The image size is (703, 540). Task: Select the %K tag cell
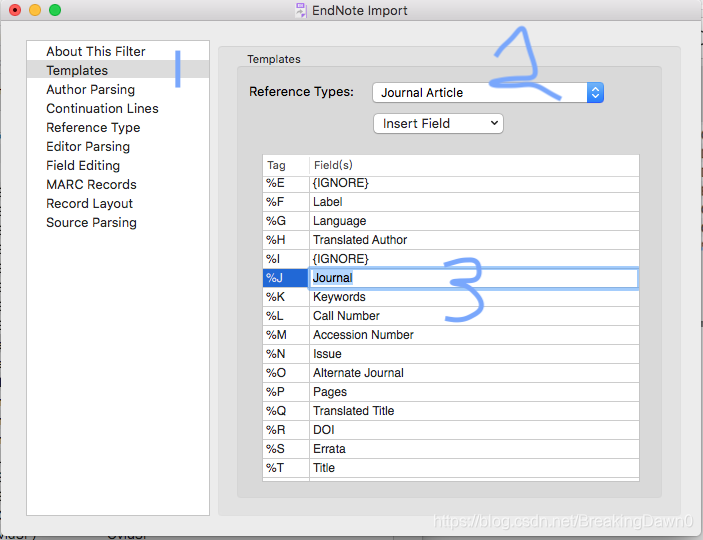286,297
